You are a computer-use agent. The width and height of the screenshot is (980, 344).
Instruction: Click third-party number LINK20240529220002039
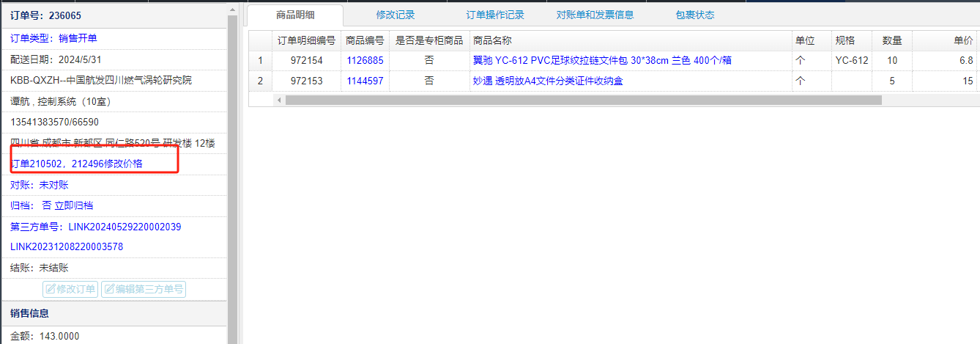(125, 227)
